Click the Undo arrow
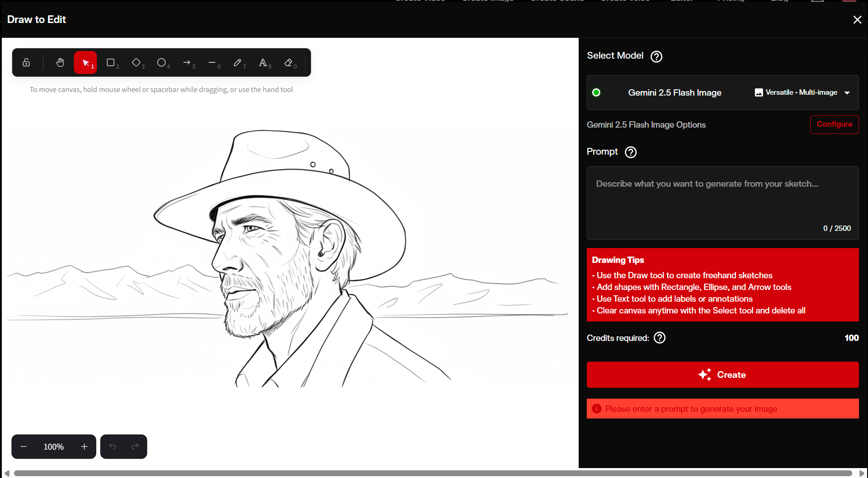Viewport: 868px width, 478px height. coord(113,446)
